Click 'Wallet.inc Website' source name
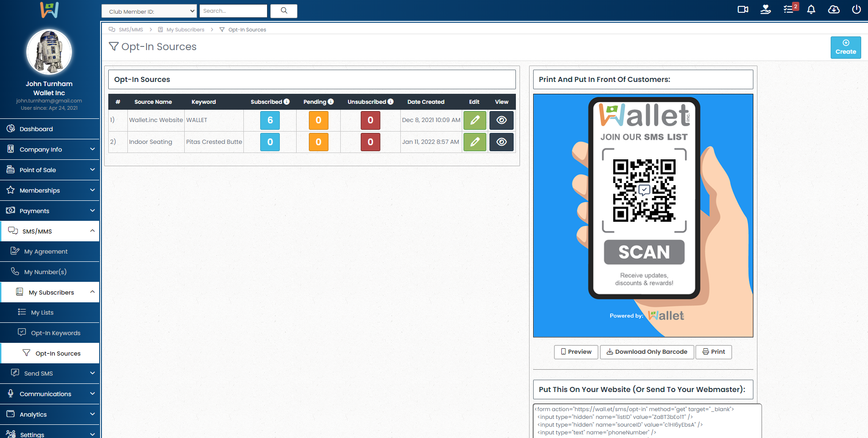Image resolution: width=868 pixels, height=438 pixels. (156, 120)
